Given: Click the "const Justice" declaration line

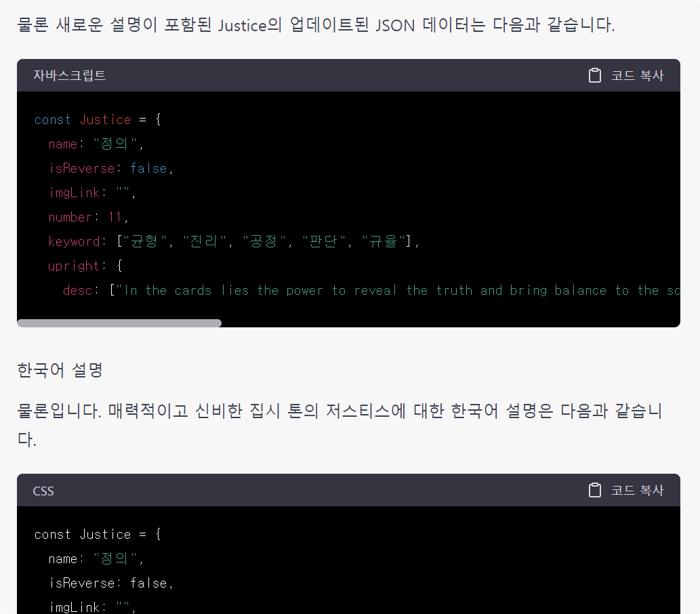Looking at the screenshot, I should tap(80, 119).
